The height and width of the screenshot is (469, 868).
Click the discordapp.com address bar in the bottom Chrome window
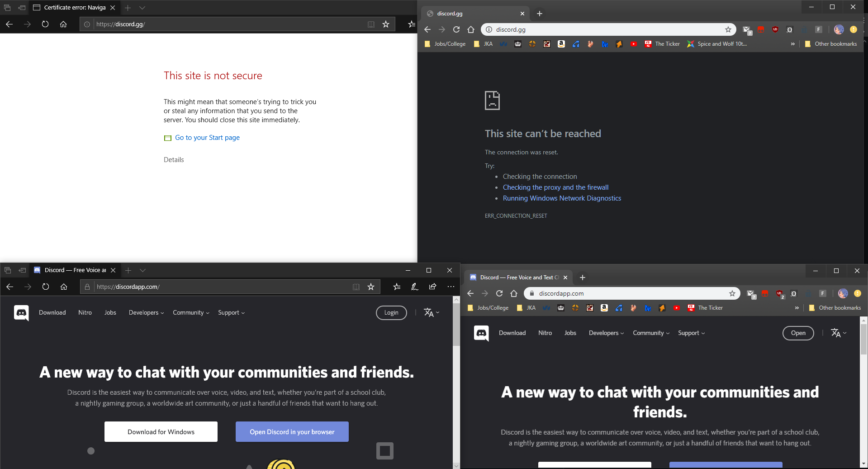click(x=631, y=293)
